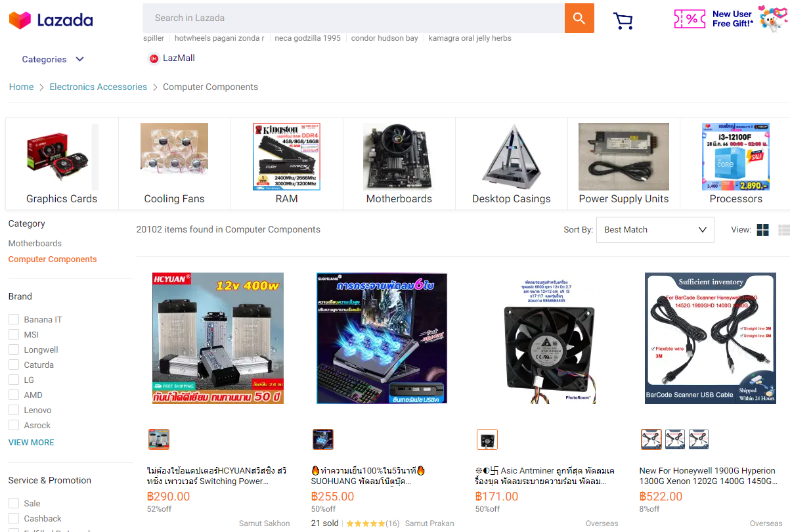The width and height of the screenshot is (790, 532).
Task: Go to Electronics Accessories breadcrumb
Action: [x=99, y=87]
